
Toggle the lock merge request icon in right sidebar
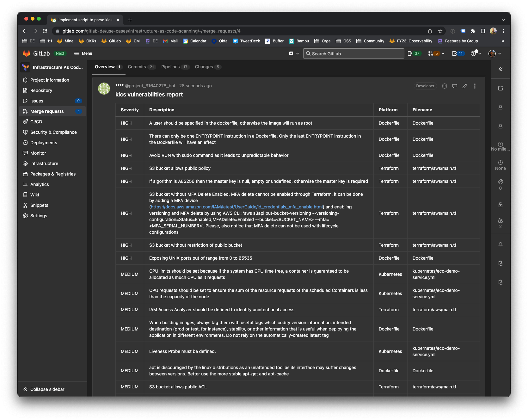pyautogui.click(x=500, y=205)
